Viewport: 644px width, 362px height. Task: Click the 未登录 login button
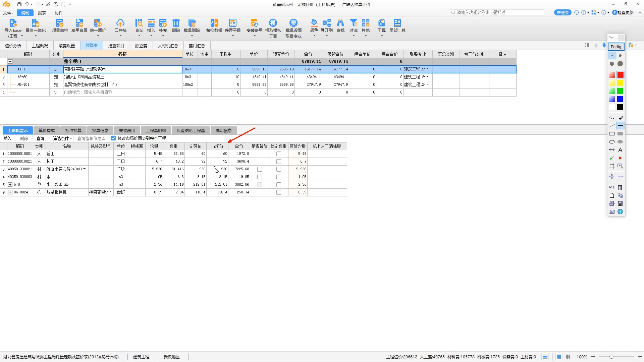coord(562,12)
